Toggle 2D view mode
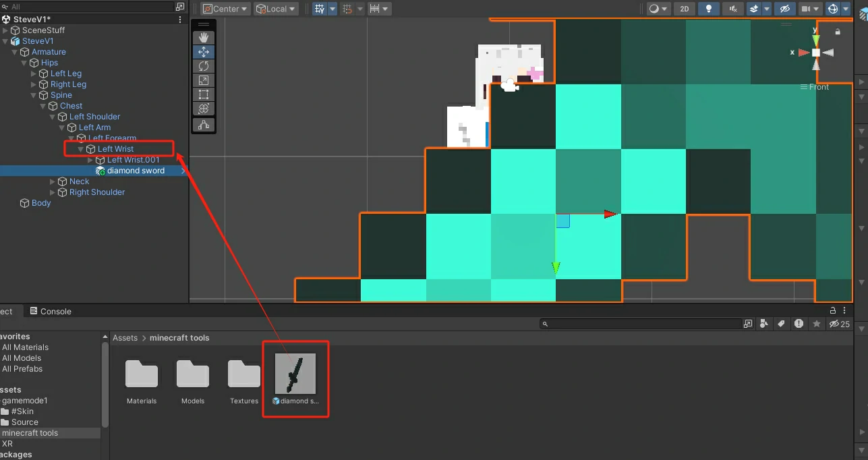The height and width of the screenshot is (460, 868). point(685,9)
